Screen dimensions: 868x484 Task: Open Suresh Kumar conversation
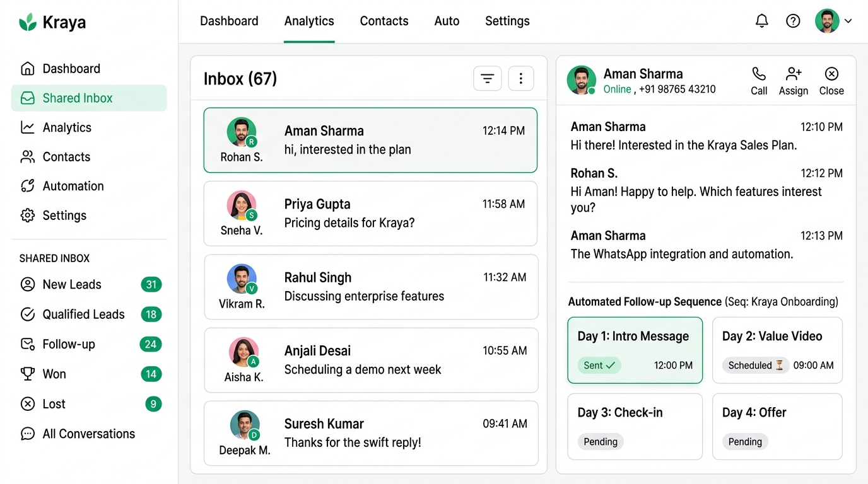pyautogui.click(x=370, y=434)
